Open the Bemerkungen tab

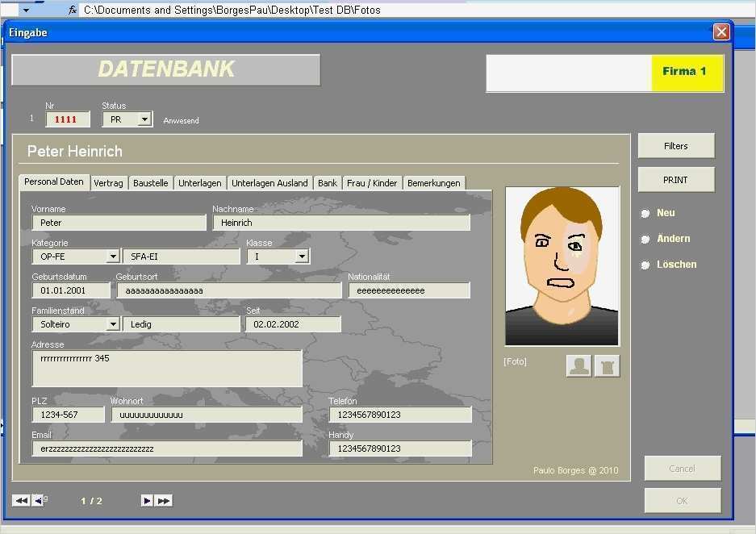pos(433,183)
